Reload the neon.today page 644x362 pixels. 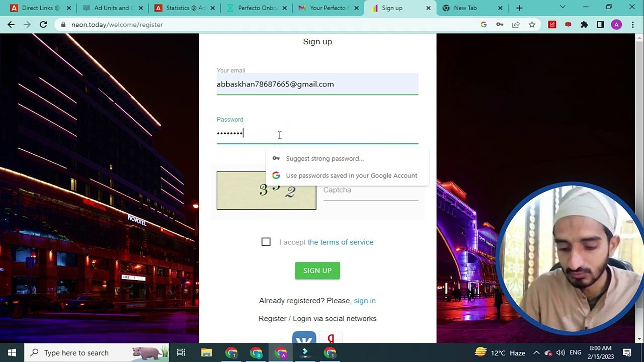(x=43, y=25)
